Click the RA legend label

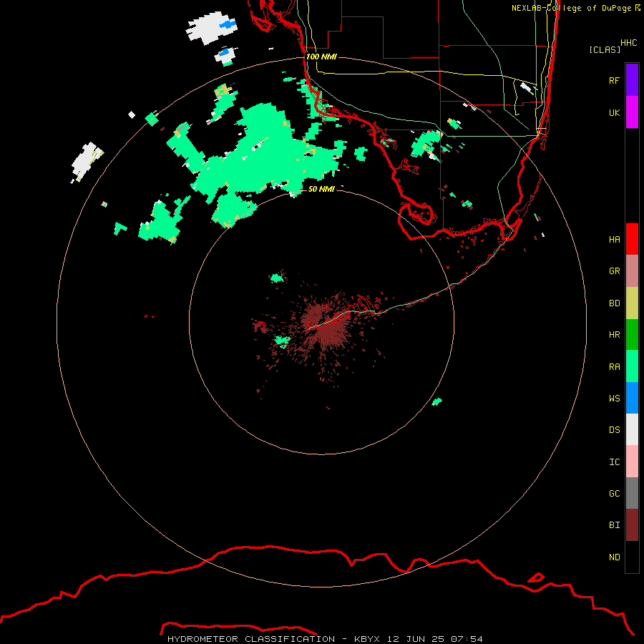click(x=614, y=367)
